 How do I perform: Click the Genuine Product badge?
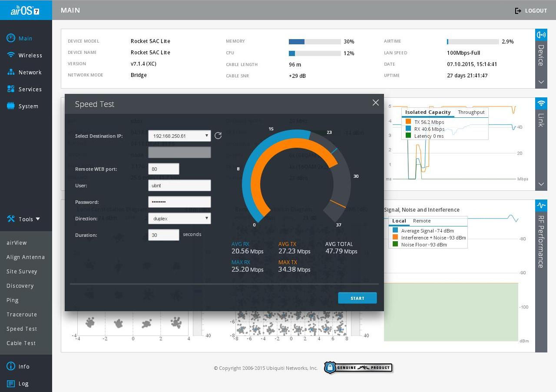tap(358, 368)
